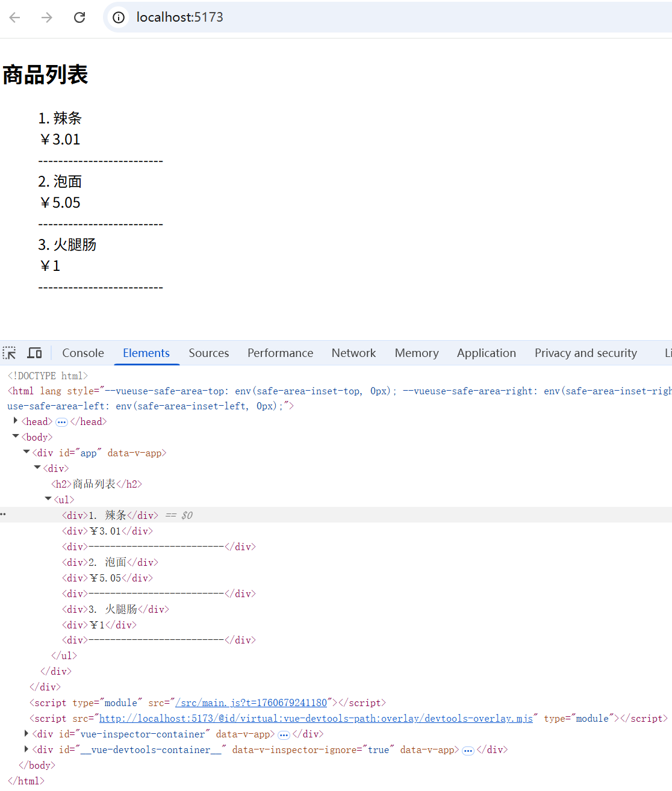The width and height of the screenshot is (672, 791).
Task: Collapse the ul element node
Action: (48, 499)
